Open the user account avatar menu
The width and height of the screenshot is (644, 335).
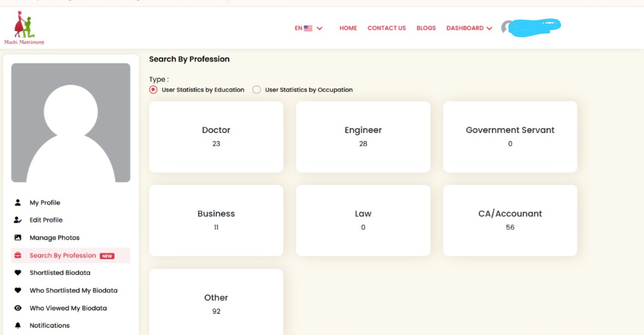[x=508, y=28]
